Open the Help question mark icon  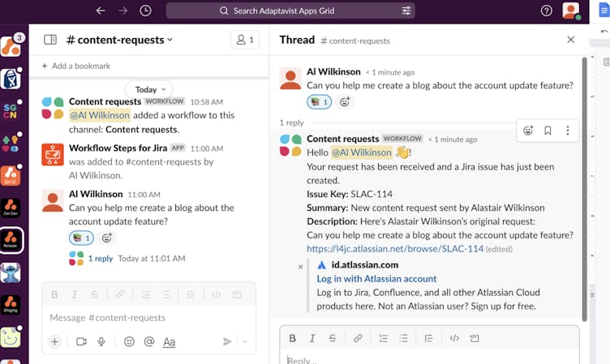pyautogui.click(x=546, y=11)
